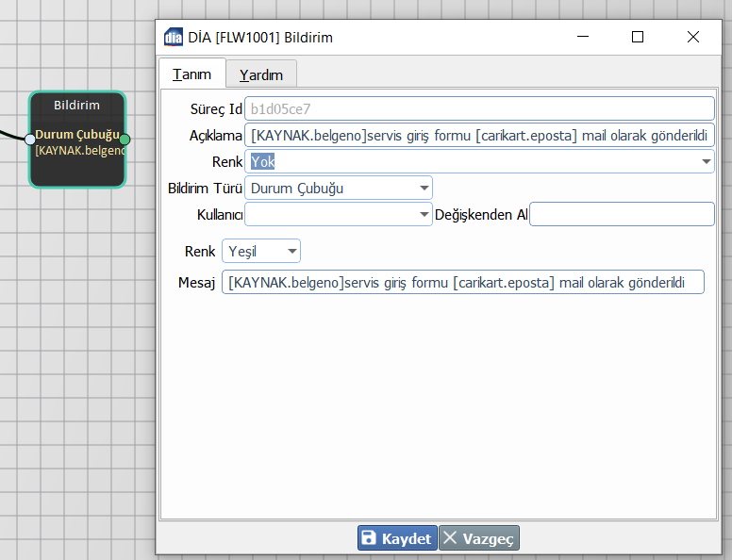Maximize the FLW1001 Bildirim dialog
Screen dimensions: 732x560
tap(638, 38)
